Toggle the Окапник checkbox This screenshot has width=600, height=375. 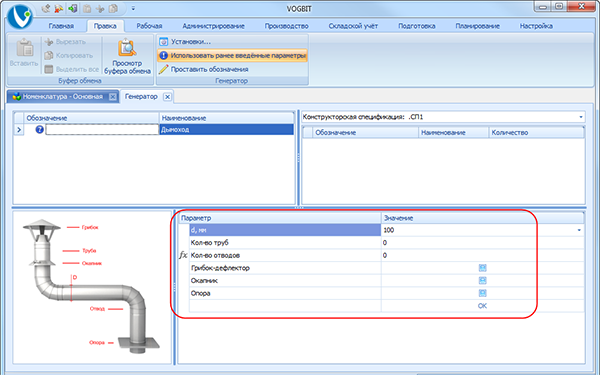[x=483, y=280]
